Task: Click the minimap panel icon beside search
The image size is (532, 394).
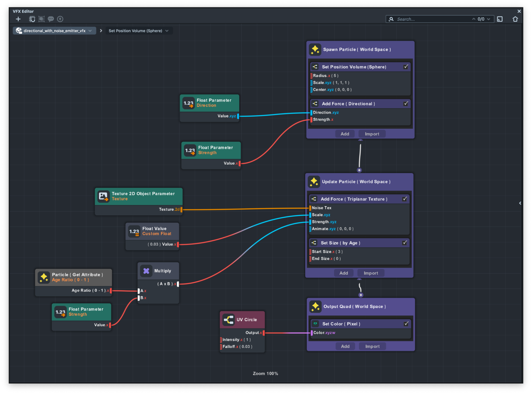Action: pos(500,19)
